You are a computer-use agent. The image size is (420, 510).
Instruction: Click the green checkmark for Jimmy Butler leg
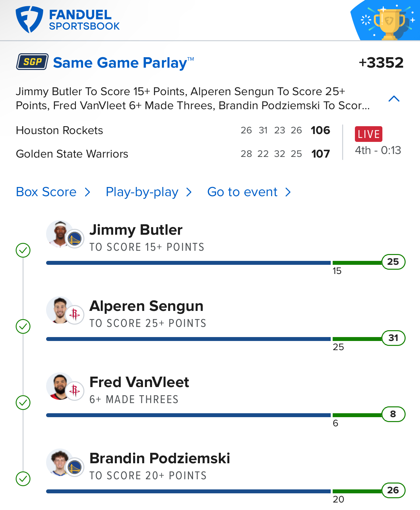[x=23, y=250]
